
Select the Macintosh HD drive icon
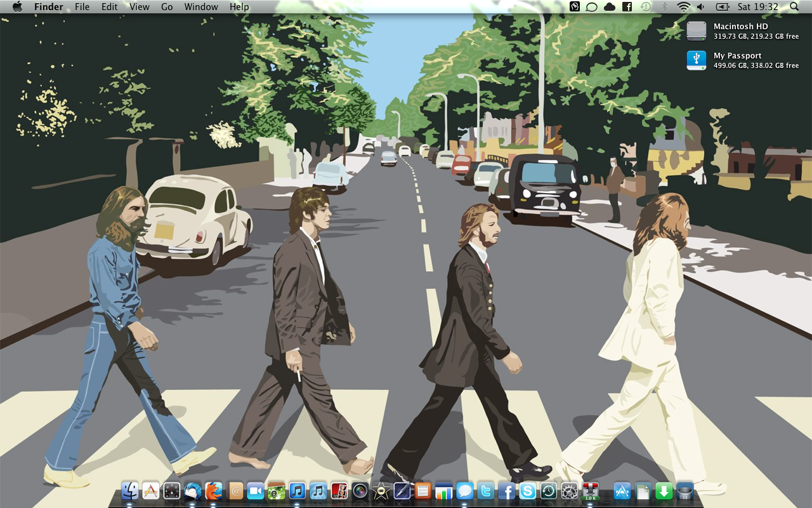tap(697, 31)
